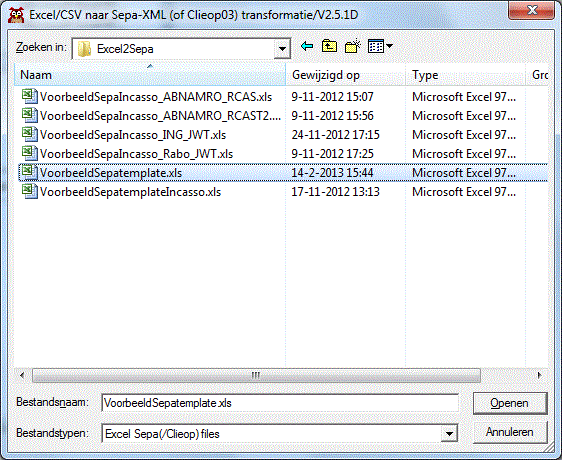This screenshot has width=562, height=460.
Task: Click Excel icon of VoorbeeldSepaIncasso_ABNAMRO_RCAST2 file
Action: 29,115
